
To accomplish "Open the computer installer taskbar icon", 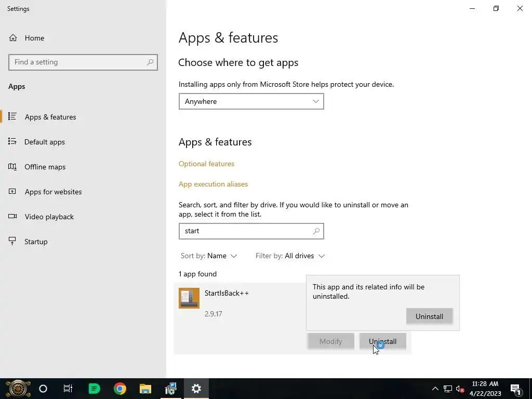I will 170,389.
